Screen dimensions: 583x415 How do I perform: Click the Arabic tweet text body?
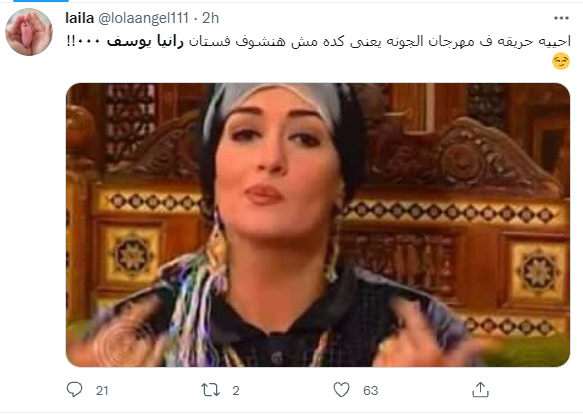318,41
